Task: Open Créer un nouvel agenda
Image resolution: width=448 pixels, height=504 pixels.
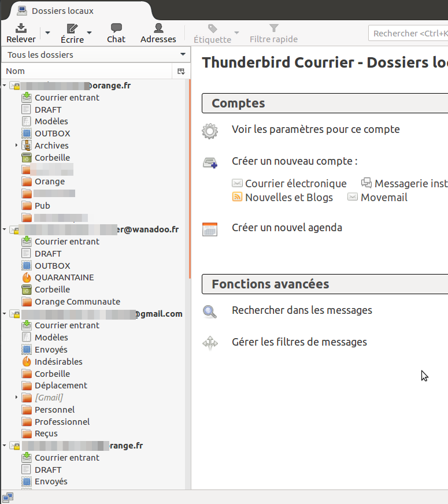Action: click(287, 228)
